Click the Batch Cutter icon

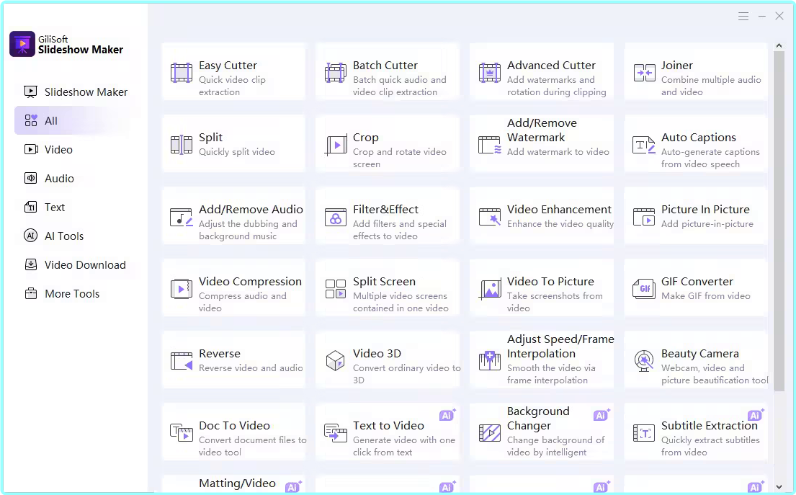tap(336, 73)
